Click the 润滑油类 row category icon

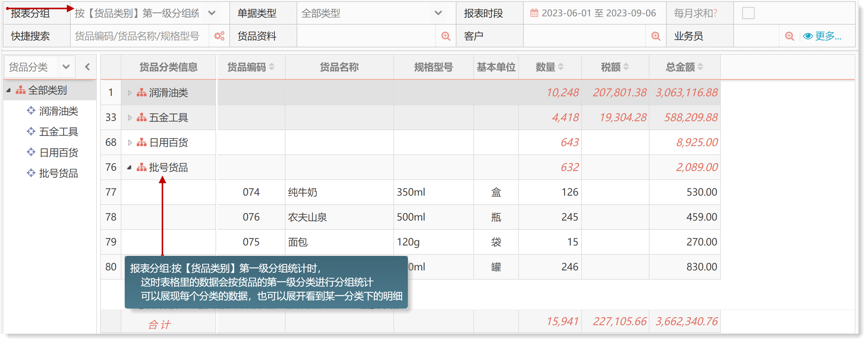141,92
